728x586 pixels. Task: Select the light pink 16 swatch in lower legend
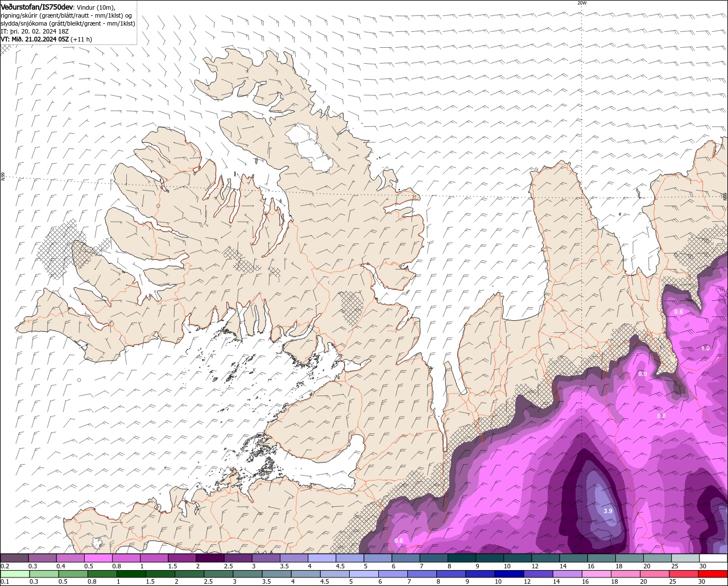(597, 574)
